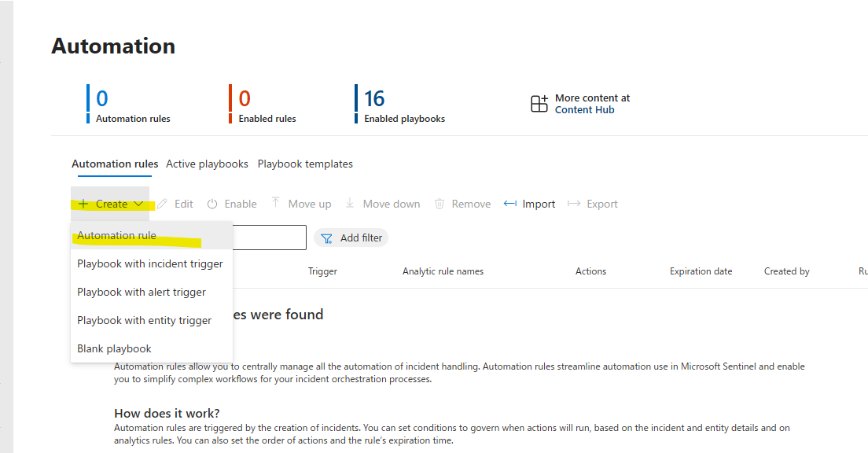This screenshot has height=453, width=868.
Task: Choose Playbook with incident trigger
Action: pyautogui.click(x=150, y=263)
